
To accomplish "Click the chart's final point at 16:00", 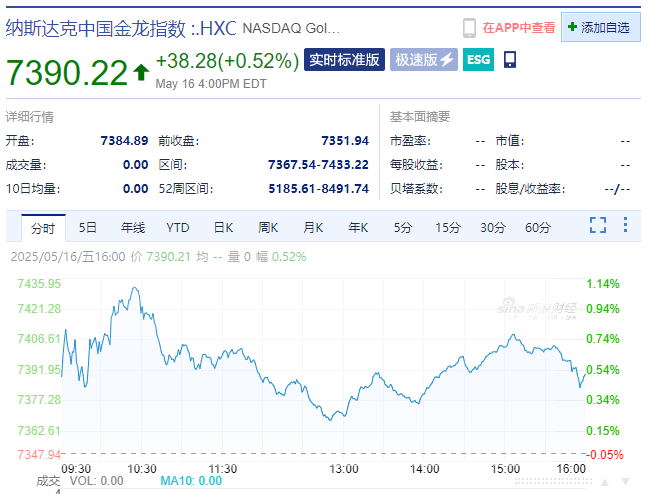I will click(585, 374).
